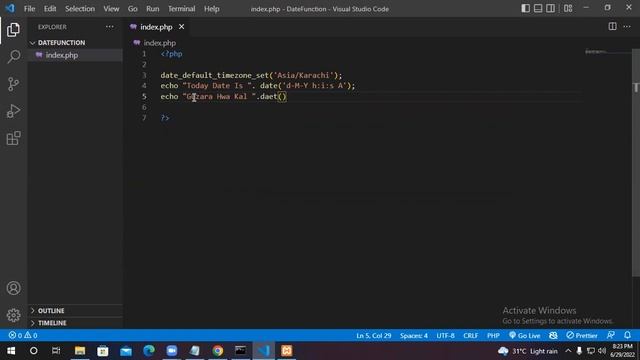
Task: Click the VS Code logo in title bar
Action: [10, 8]
